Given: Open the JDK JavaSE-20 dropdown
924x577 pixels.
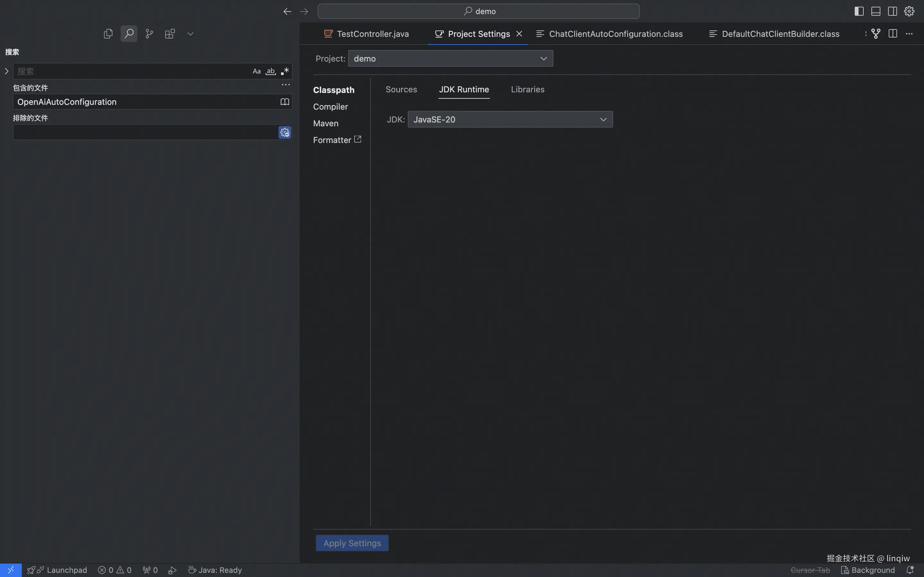Looking at the screenshot, I should click(510, 120).
